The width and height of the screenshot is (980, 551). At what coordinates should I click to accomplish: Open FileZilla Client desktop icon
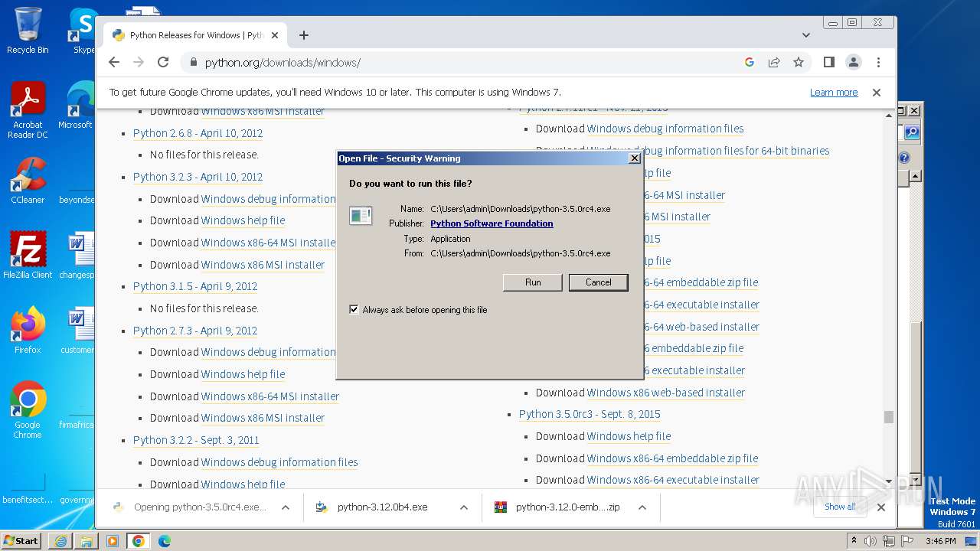pyautogui.click(x=28, y=256)
